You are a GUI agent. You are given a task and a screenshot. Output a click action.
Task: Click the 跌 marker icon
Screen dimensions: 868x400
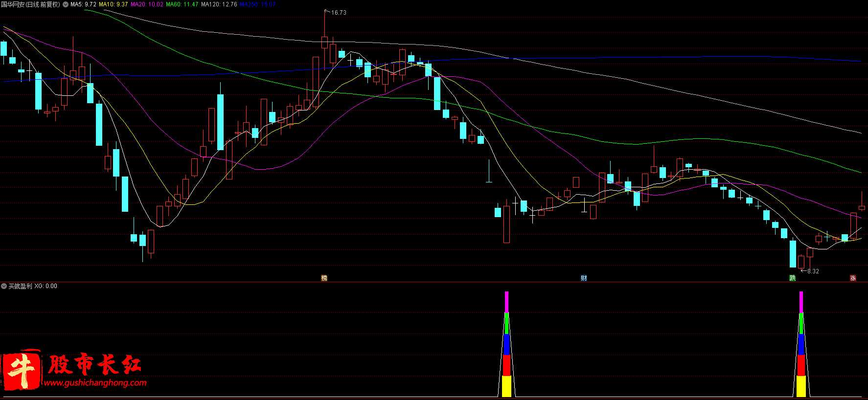(793, 278)
